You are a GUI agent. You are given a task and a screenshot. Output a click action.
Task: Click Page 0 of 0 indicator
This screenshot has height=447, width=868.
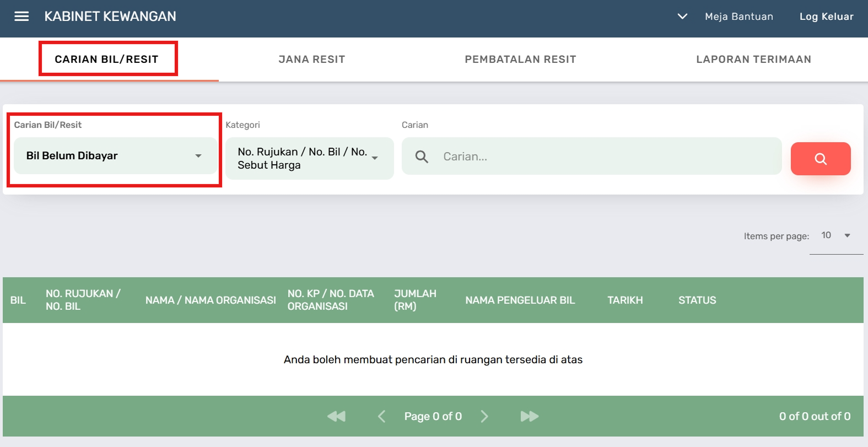click(x=433, y=416)
